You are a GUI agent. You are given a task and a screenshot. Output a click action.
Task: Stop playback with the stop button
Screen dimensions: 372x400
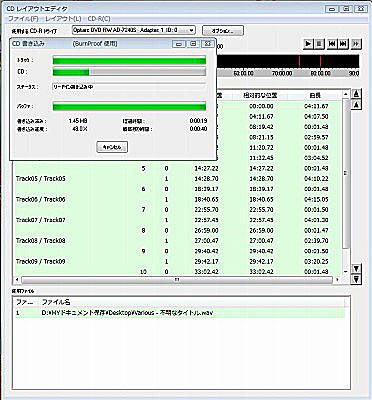tap(319, 44)
